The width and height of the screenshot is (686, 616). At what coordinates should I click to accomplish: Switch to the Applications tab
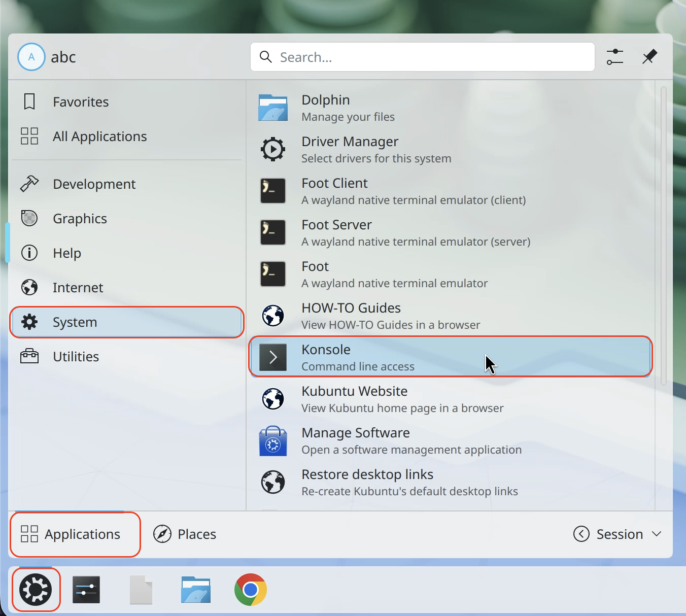(x=71, y=534)
